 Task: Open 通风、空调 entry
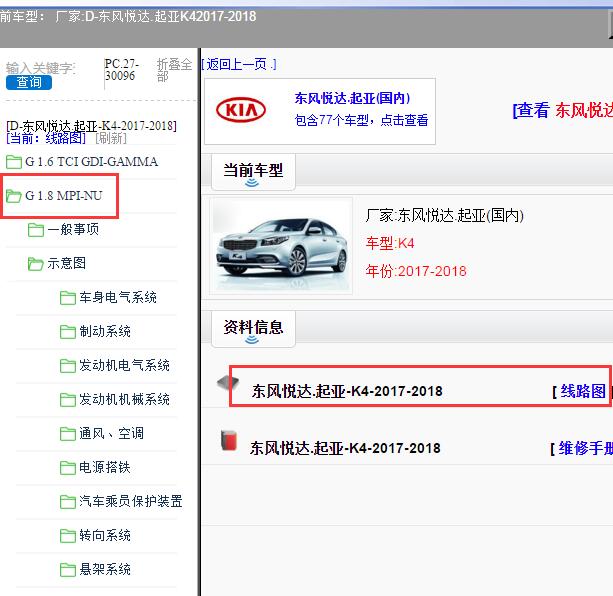pyautogui.click(x=111, y=433)
